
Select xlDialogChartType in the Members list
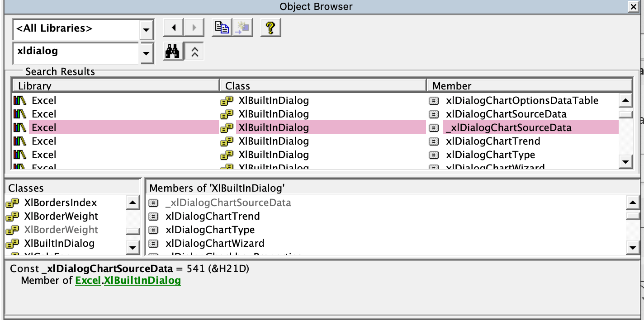210,230
